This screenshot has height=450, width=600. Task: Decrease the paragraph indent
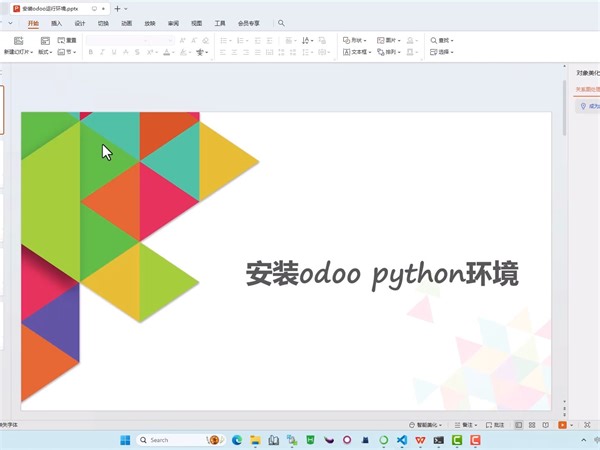(258, 40)
